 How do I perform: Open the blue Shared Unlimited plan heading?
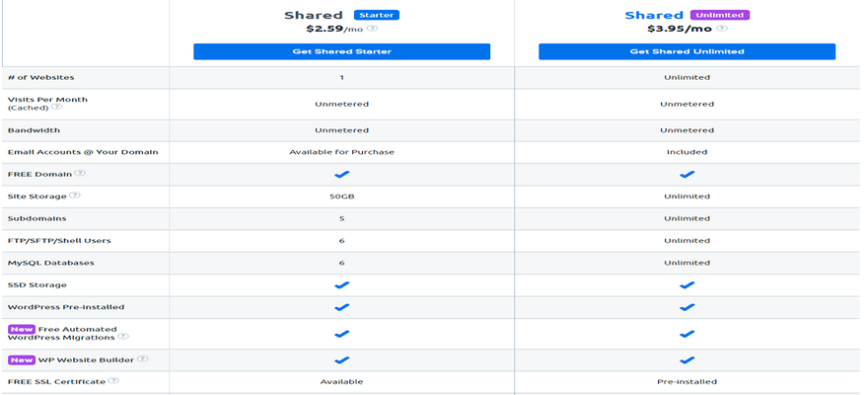[x=654, y=15]
